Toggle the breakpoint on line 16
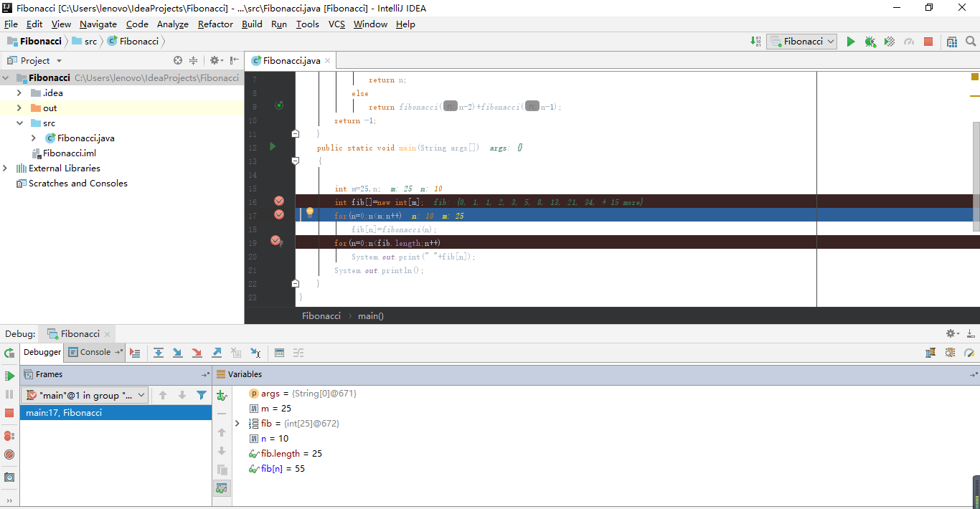Image resolution: width=980 pixels, height=509 pixels. [x=279, y=201]
